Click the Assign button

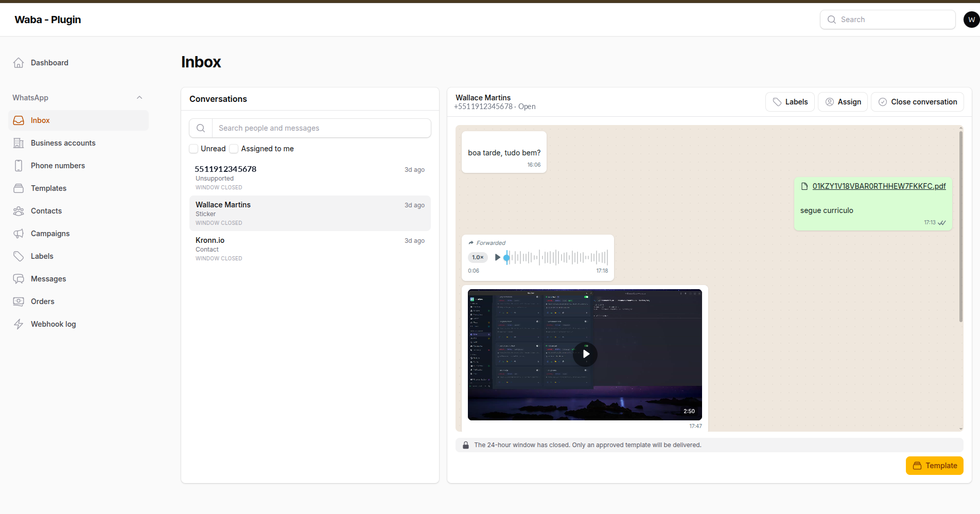843,102
